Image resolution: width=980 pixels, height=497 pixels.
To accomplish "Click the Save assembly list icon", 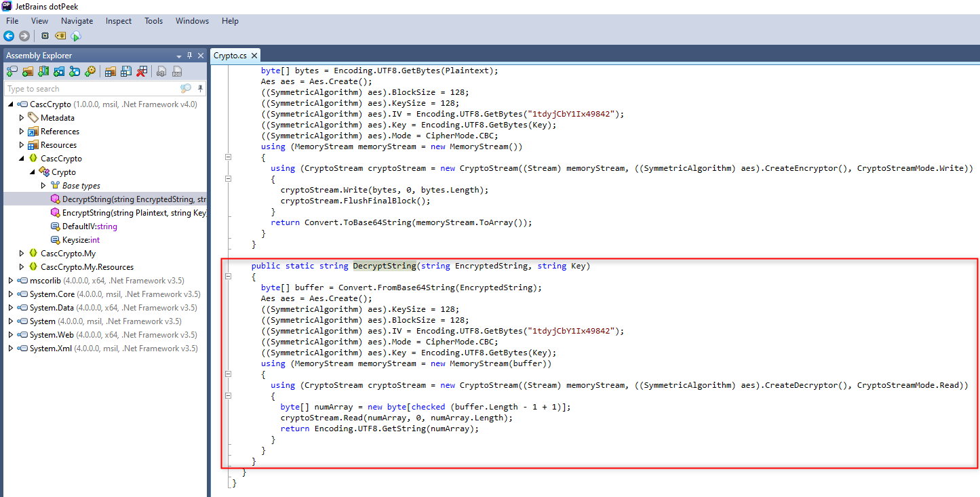I will click(127, 71).
